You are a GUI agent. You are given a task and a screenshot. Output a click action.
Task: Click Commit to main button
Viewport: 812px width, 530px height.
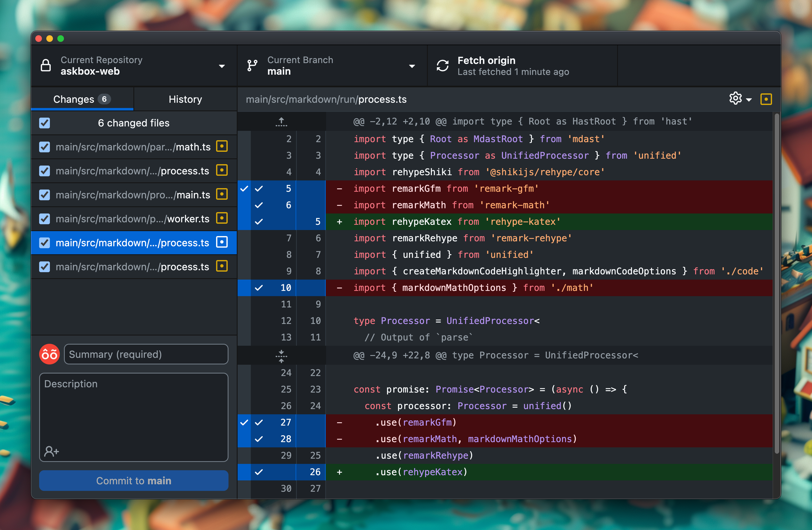pyautogui.click(x=134, y=480)
